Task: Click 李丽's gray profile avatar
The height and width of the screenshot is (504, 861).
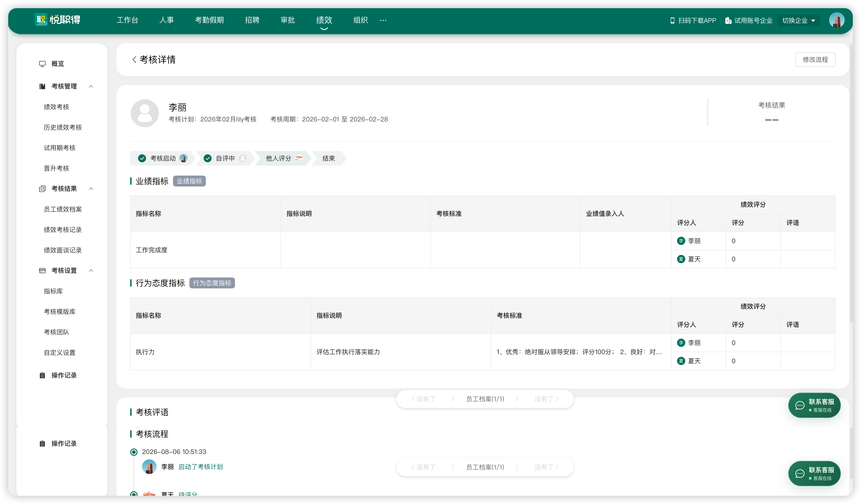Action: click(x=145, y=113)
